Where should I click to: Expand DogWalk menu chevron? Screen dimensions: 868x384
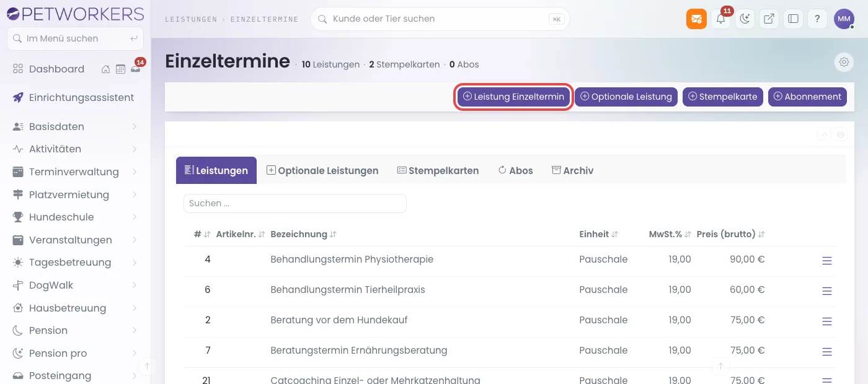point(135,285)
